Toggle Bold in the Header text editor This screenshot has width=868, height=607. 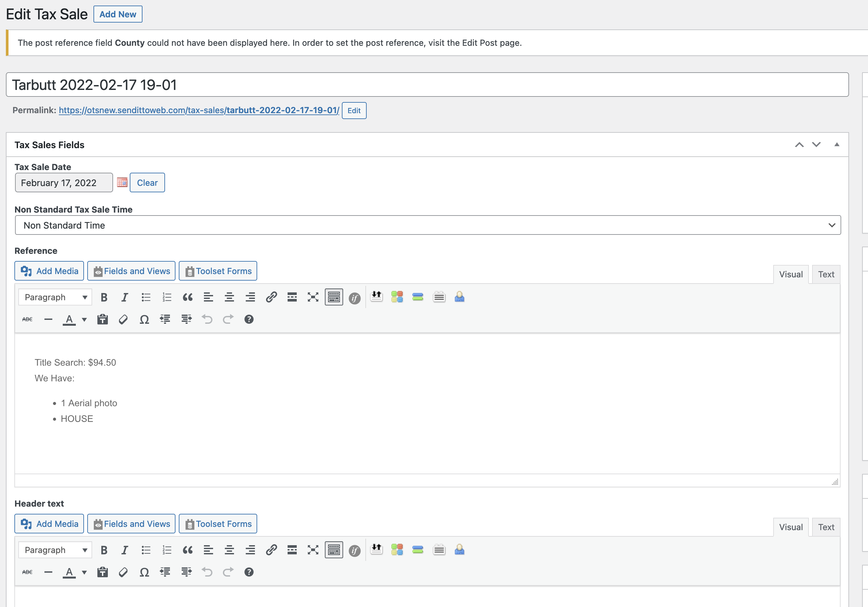(104, 550)
